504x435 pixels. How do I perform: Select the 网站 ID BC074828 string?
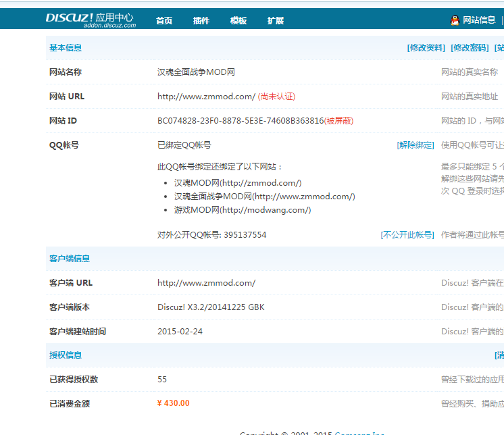(x=241, y=121)
